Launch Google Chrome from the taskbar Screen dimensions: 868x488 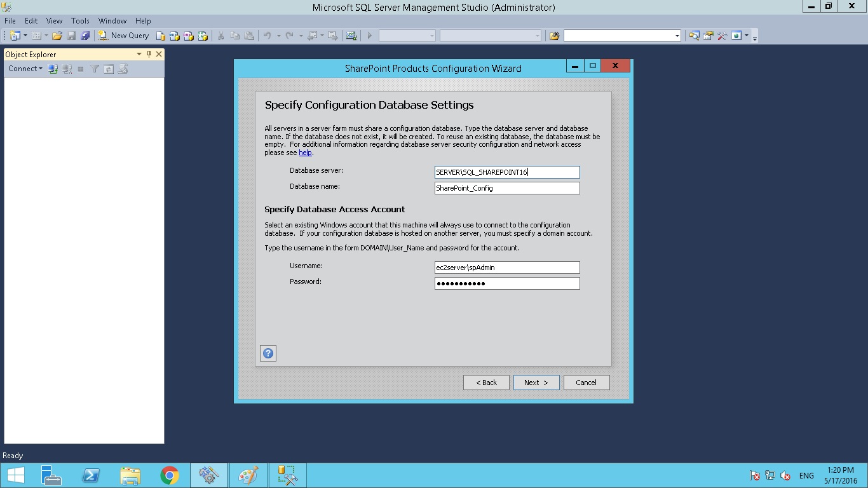[169, 475]
